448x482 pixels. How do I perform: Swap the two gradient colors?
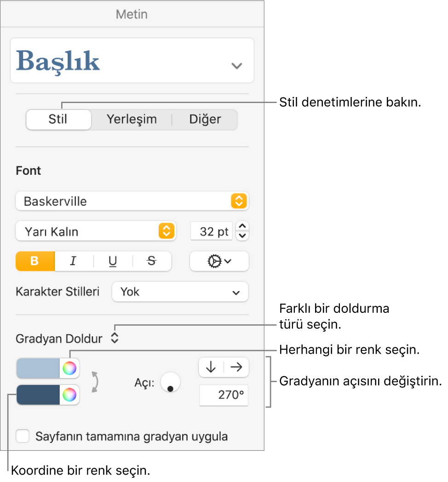tap(95, 381)
